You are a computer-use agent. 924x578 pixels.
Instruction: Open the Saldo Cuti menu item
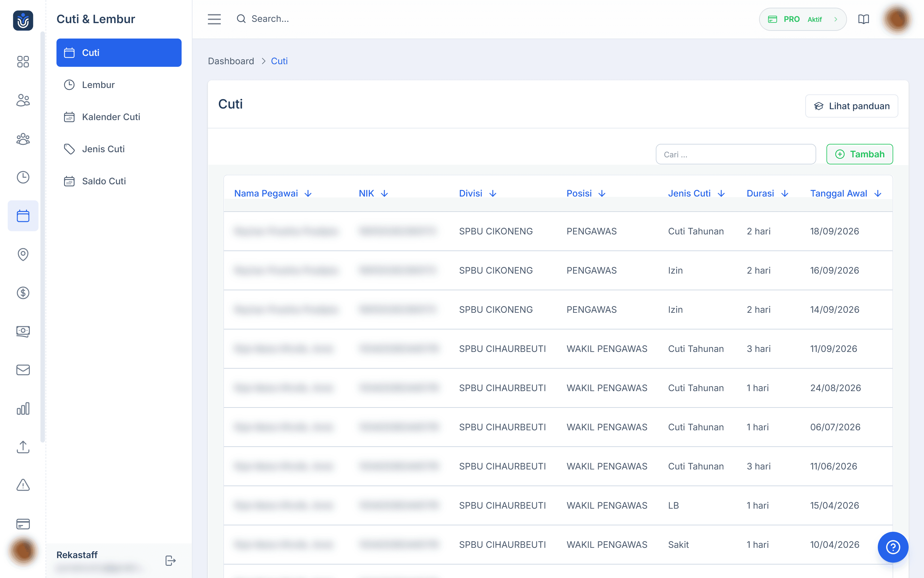click(119, 181)
